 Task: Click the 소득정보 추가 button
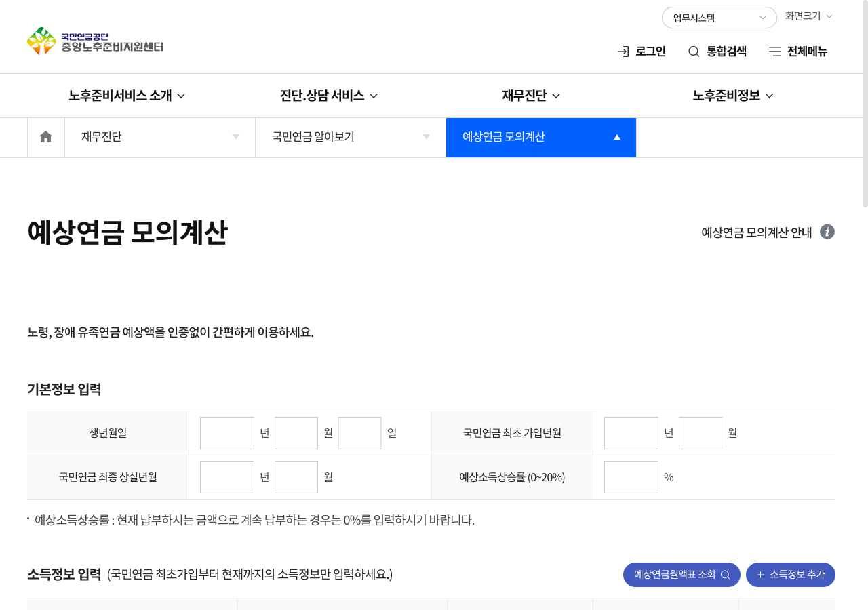click(791, 575)
